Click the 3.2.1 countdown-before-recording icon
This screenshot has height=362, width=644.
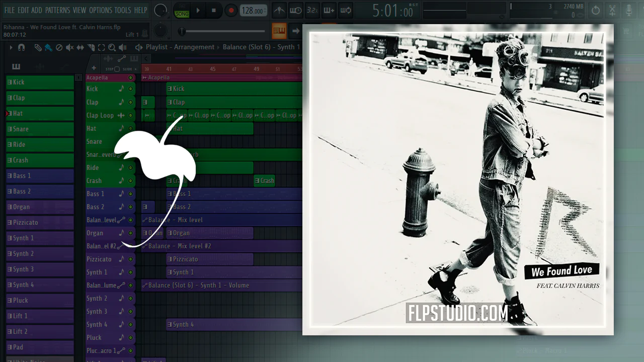[312, 10]
